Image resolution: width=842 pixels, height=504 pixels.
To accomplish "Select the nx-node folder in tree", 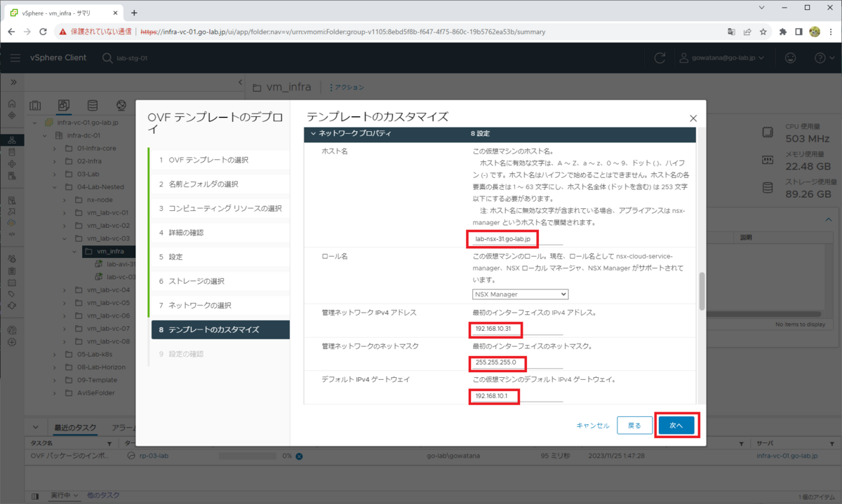I will point(99,200).
